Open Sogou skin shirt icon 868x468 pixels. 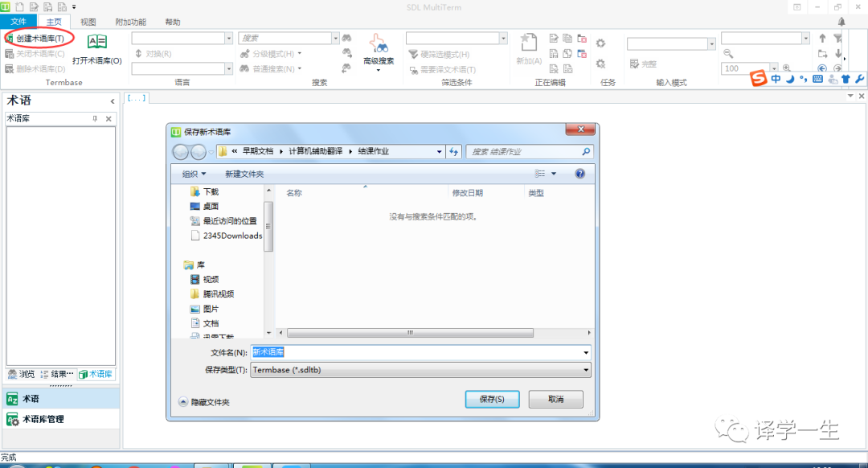click(845, 79)
